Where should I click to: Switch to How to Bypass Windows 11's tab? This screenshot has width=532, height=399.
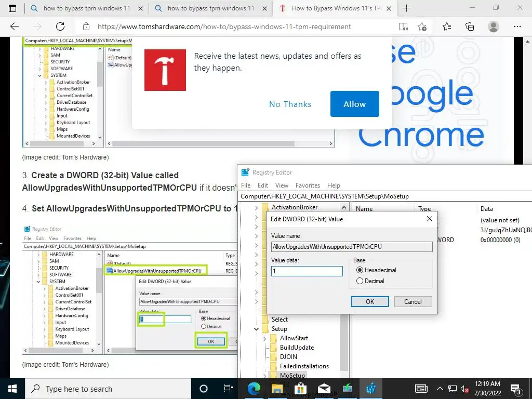[x=334, y=8]
